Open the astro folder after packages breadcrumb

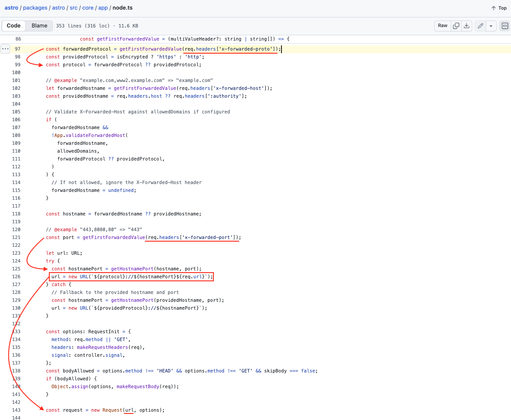[58, 8]
